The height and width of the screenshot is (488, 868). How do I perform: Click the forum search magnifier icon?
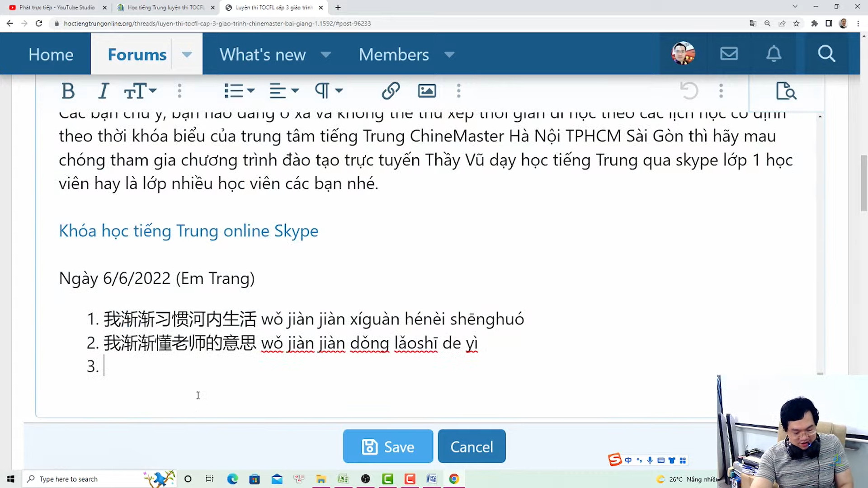pos(826,54)
